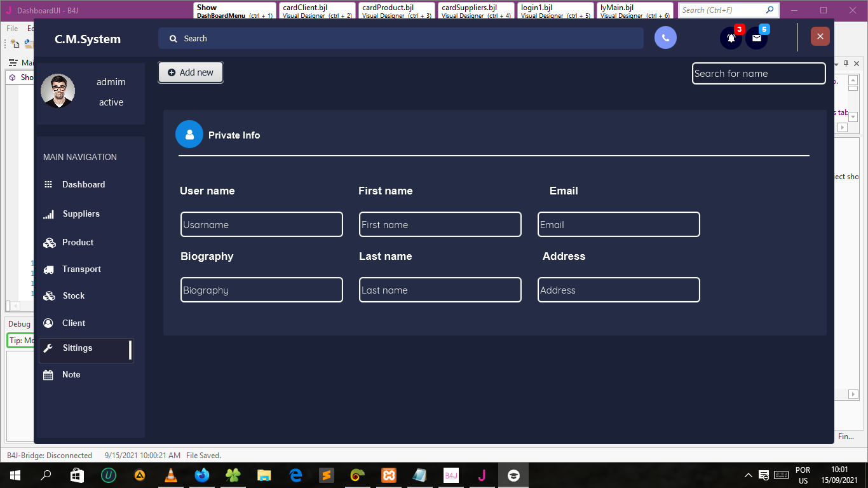This screenshot has height=488, width=868.
Task: Click the Dashboard grid icon in navigation
Action: pos(48,184)
